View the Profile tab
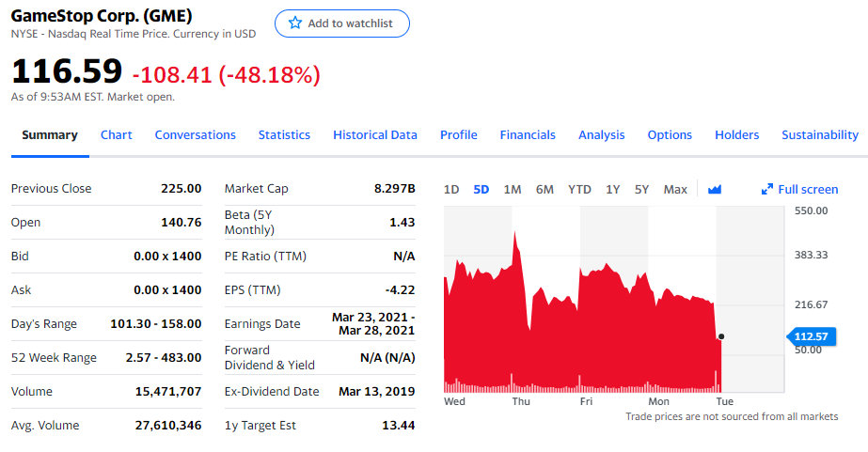The image size is (868, 452). point(458,135)
